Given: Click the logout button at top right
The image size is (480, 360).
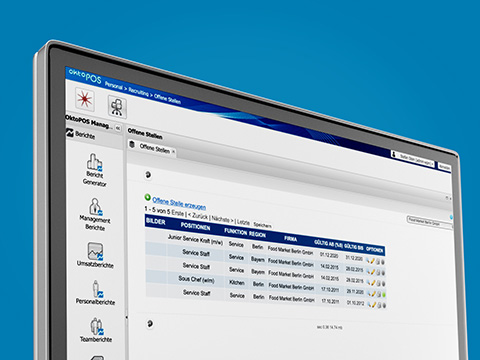Looking at the screenshot, I should [x=444, y=167].
